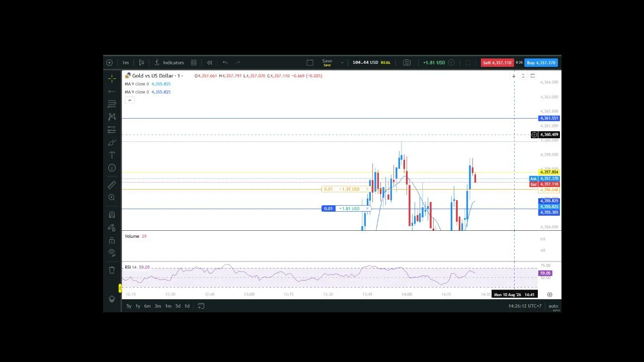
Task: Maximize chart pane icon
Action: [532, 76]
